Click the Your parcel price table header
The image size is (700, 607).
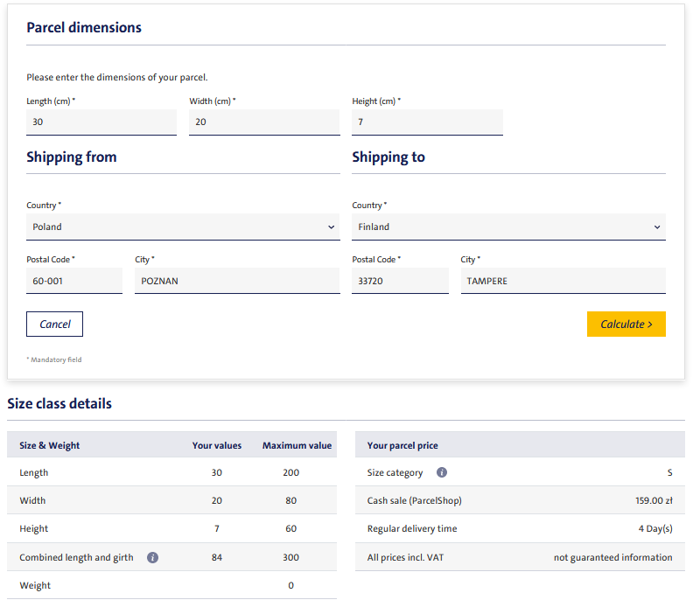click(x=402, y=445)
